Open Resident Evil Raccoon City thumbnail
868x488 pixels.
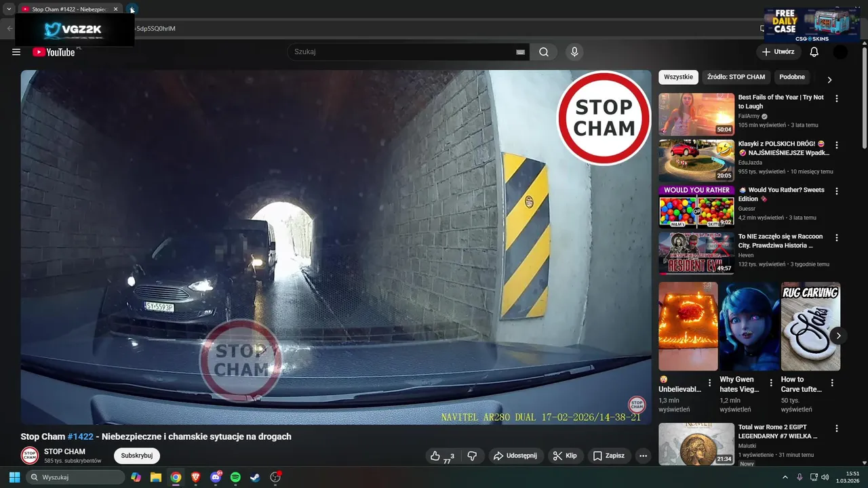click(x=696, y=253)
